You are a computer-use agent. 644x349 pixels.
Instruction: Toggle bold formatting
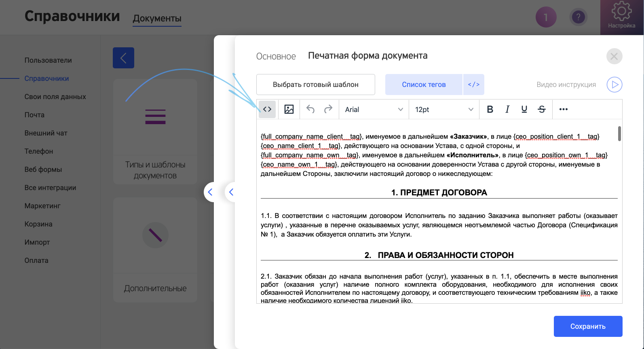[x=490, y=109]
